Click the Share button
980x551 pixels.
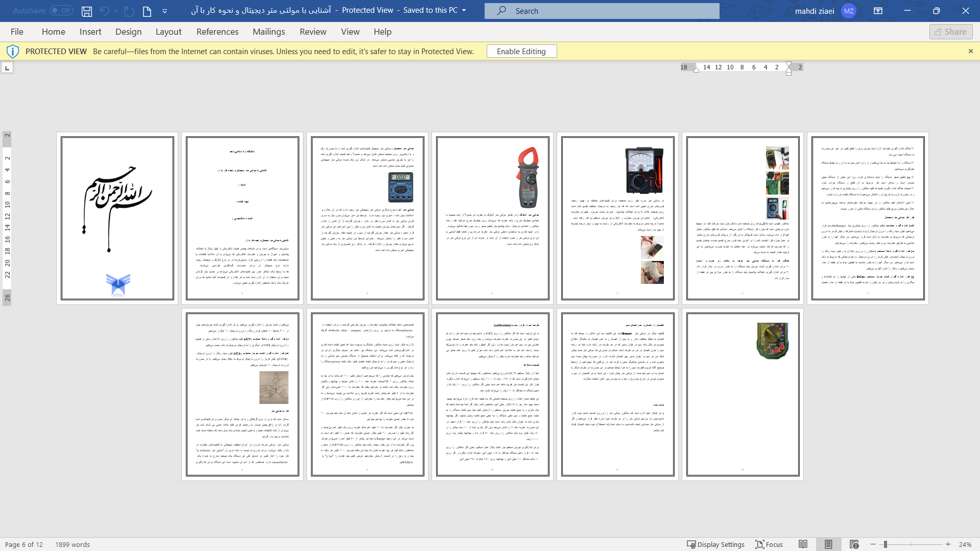[950, 32]
